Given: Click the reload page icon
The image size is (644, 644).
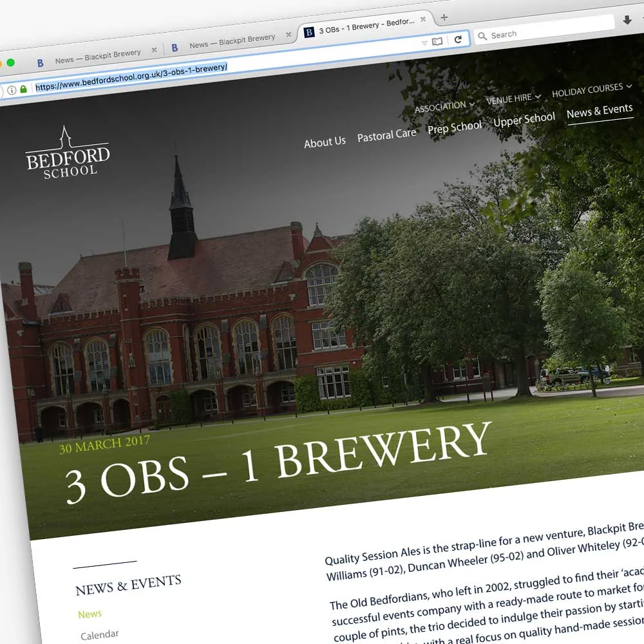Looking at the screenshot, I should pyautogui.click(x=458, y=39).
